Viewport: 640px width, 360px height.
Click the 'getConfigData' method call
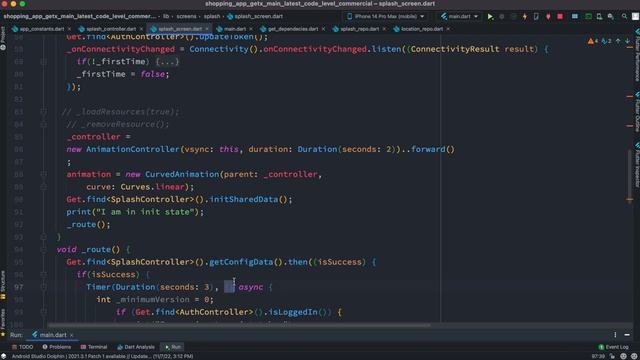click(241, 262)
